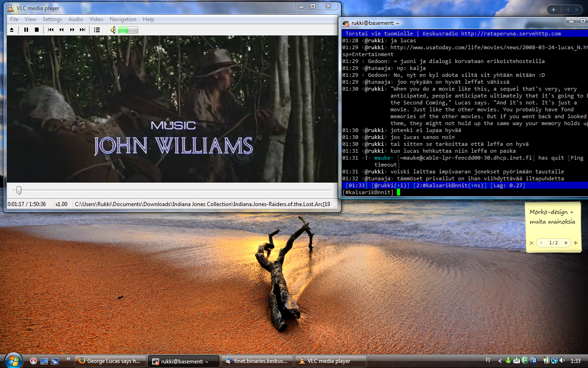Expand the Quick Launch overflow chevron
Screen dimensions: 588x368
tap(68, 359)
